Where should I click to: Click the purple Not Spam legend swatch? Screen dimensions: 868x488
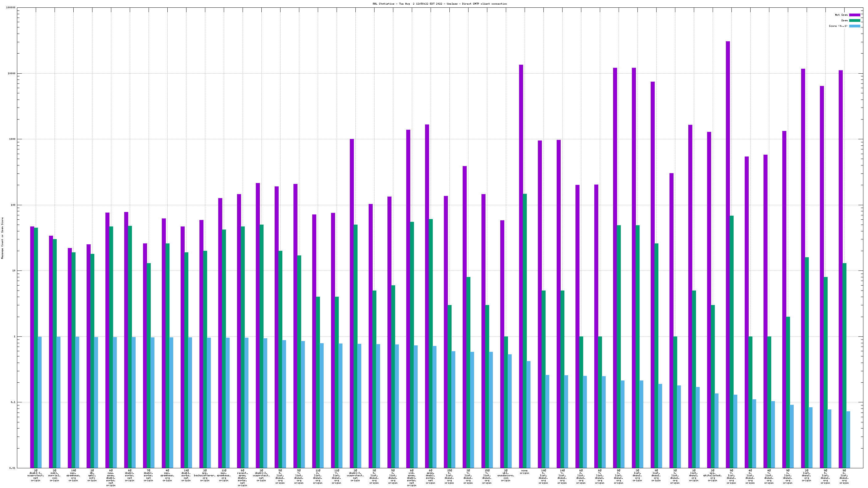[x=854, y=15]
